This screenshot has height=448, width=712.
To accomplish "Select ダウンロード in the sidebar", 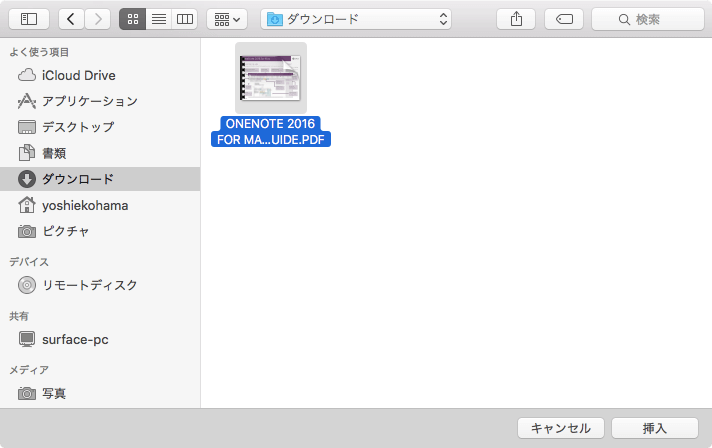I will [x=100, y=179].
